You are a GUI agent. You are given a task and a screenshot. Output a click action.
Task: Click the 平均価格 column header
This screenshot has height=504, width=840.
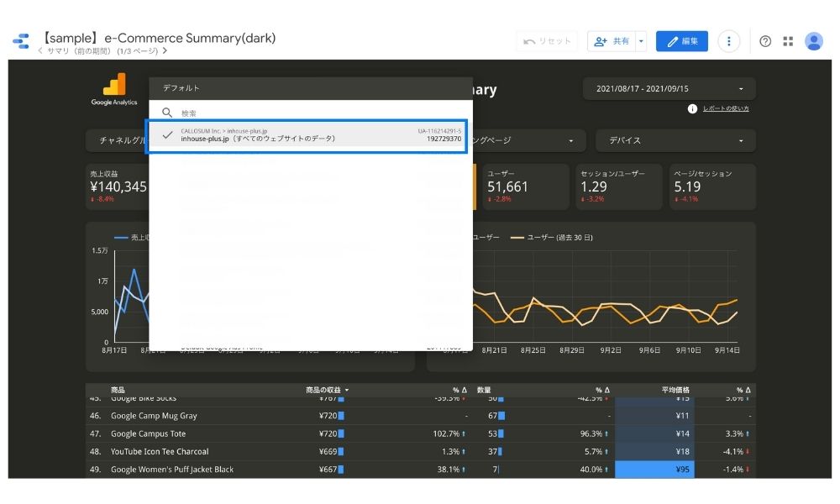pyautogui.click(x=675, y=390)
